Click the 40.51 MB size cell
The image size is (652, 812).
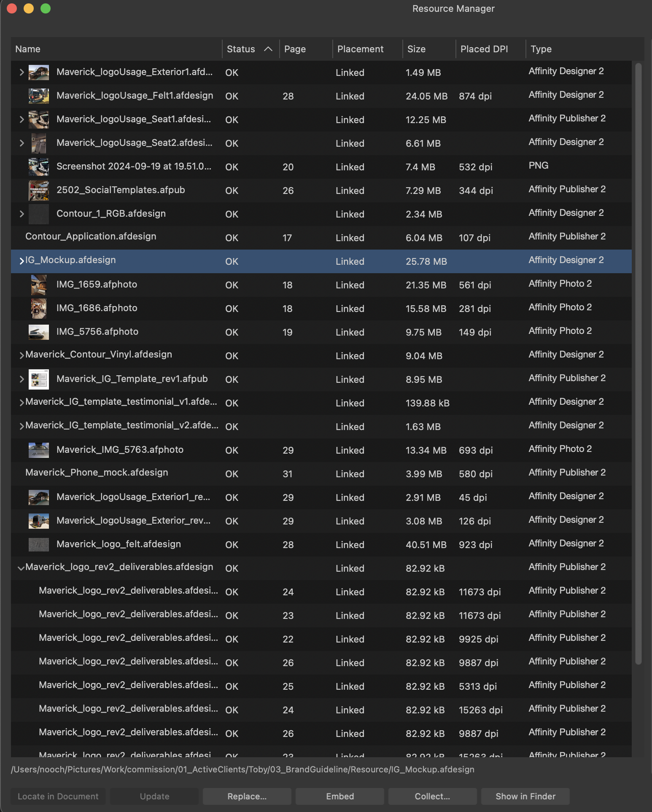click(426, 545)
